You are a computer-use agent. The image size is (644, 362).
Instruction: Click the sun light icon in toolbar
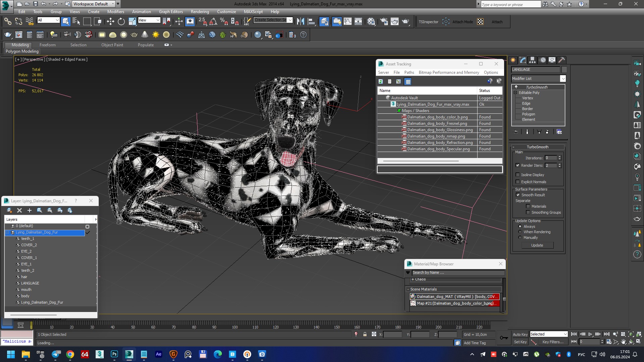point(155,35)
